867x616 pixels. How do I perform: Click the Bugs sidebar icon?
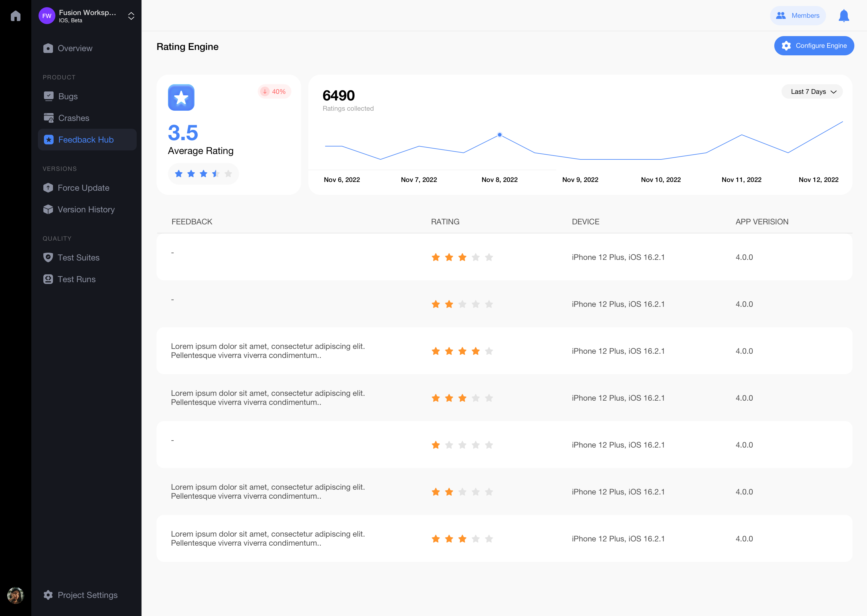48,96
